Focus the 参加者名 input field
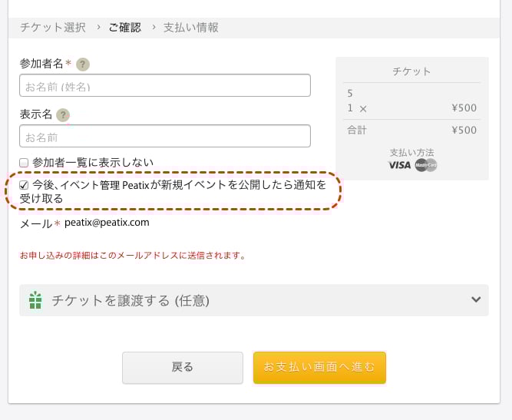512x420 pixels. click(x=165, y=85)
